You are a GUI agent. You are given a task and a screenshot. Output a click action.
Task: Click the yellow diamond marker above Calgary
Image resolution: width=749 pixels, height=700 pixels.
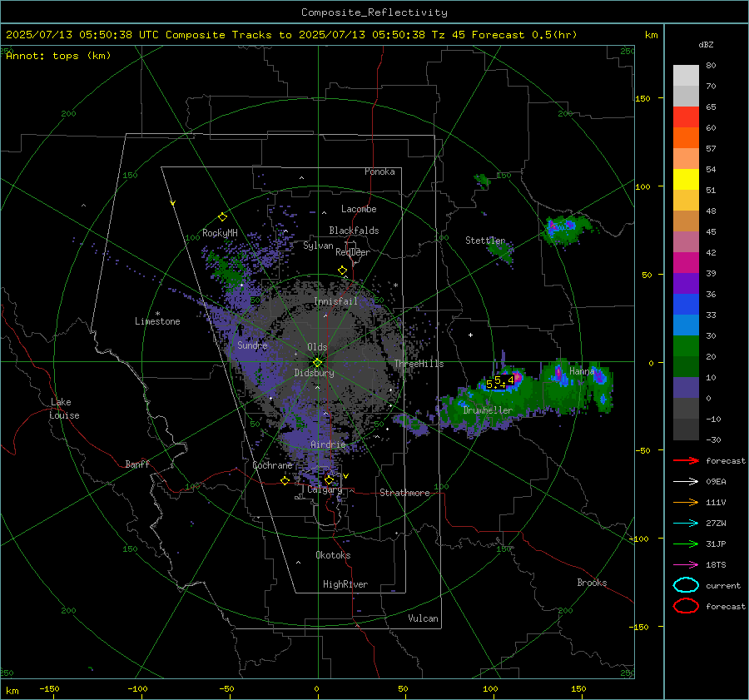(329, 479)
